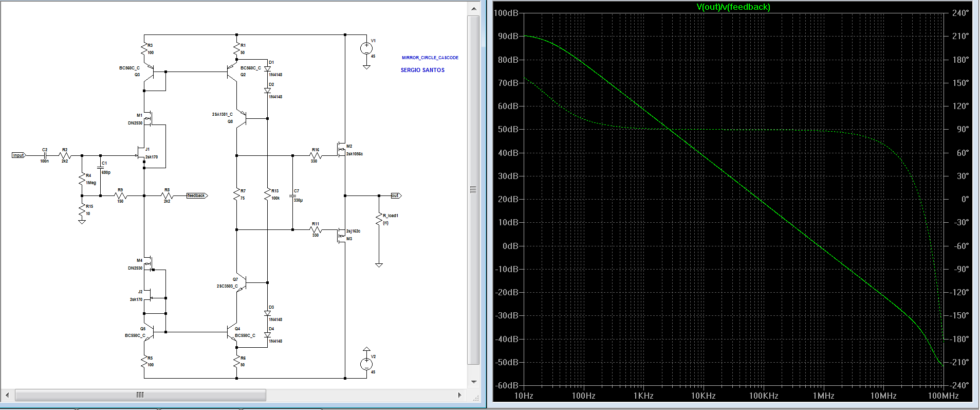Click the R6 50 ohm resistor symbol
The image size is (980, 410).
click(236, 362)
